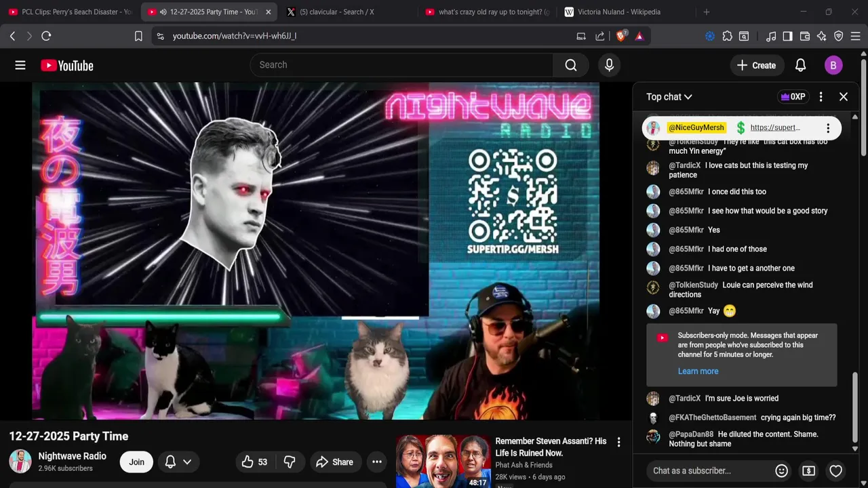Open Brave Shields lion icon
The image size is (868, 488).
pos(620,36)
